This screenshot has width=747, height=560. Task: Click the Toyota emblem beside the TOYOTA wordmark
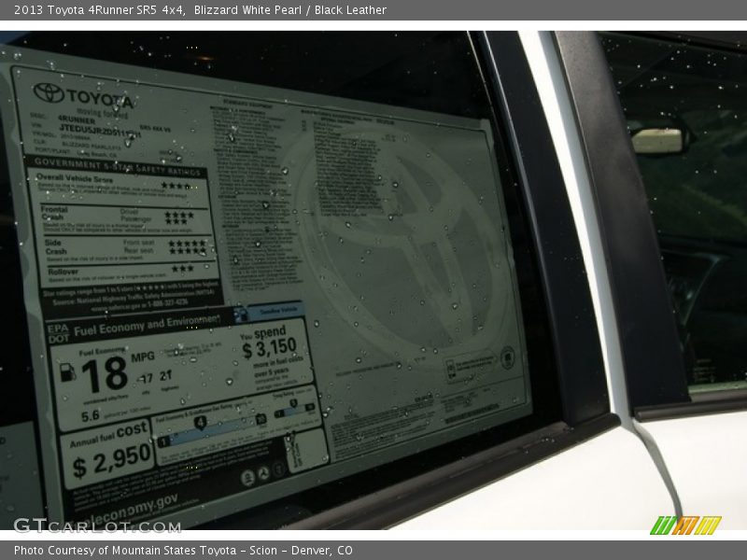click(49, 92)
